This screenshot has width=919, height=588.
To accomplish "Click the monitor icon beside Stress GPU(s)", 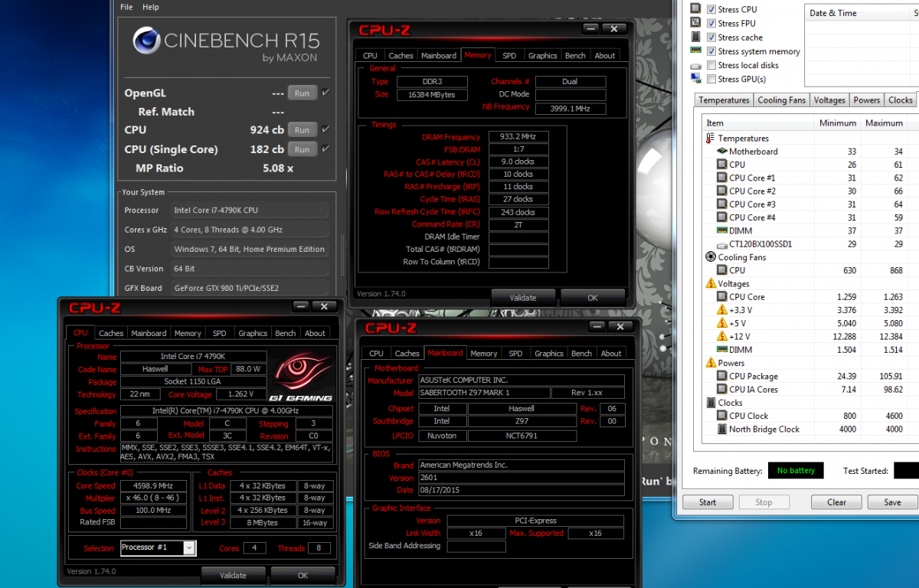I will click(695, 79).
